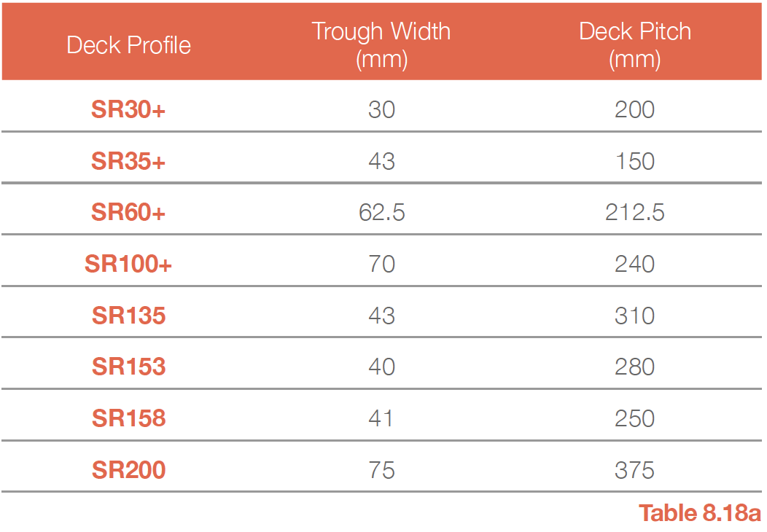The height and width of the screenshot is (532, 767).
Task: Click the 212.5 deck pitch cell
Action: (x=635, y=212)
